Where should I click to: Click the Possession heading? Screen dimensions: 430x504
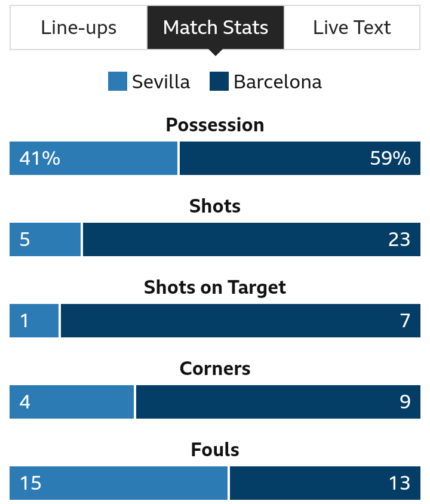coord(215,125)
